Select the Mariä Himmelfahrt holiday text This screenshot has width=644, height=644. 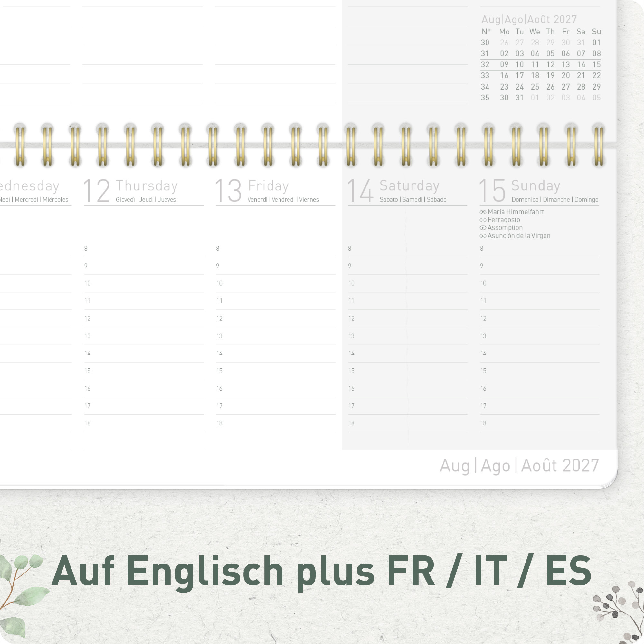coord(516,212)
